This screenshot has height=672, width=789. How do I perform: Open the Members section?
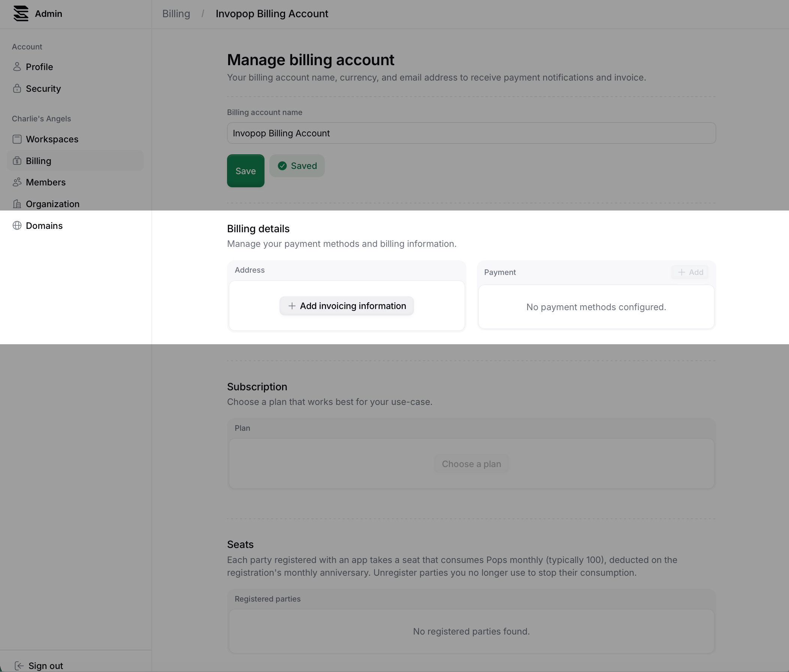[x=75, y=182]
